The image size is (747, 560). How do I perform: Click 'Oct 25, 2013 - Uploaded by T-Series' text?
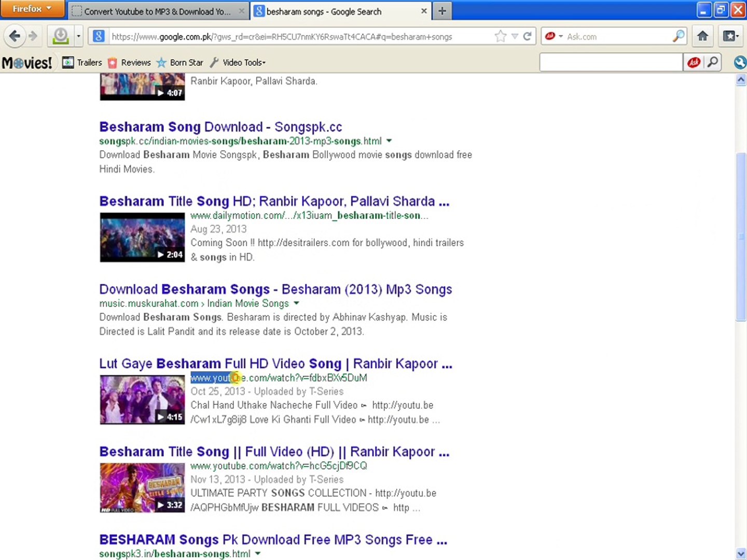pos(267,391)
